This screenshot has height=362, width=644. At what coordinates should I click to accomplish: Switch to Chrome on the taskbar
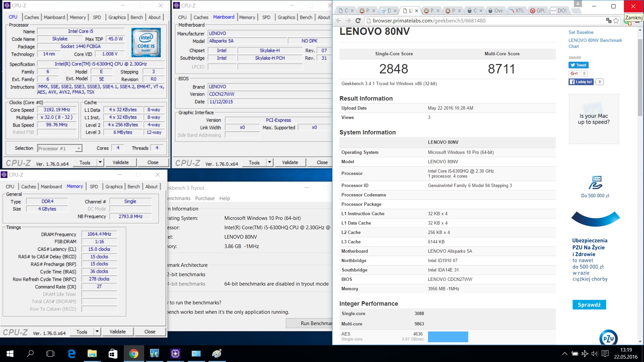tap(133, 354)
